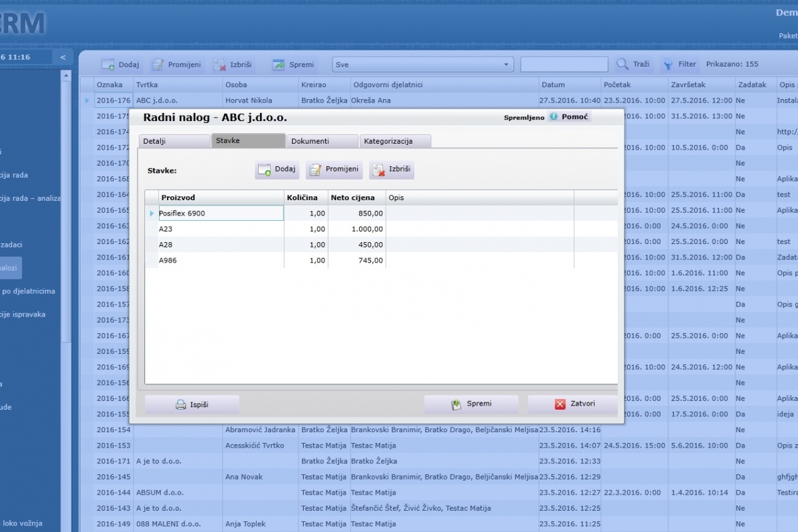Select row 2016-176 ABC j.d.o.o.

pyautogui.click(x=439, y=100)
